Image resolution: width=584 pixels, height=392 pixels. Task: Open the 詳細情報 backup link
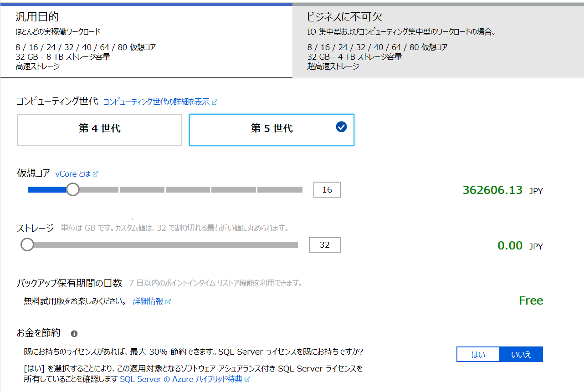(x=148, y=301)
